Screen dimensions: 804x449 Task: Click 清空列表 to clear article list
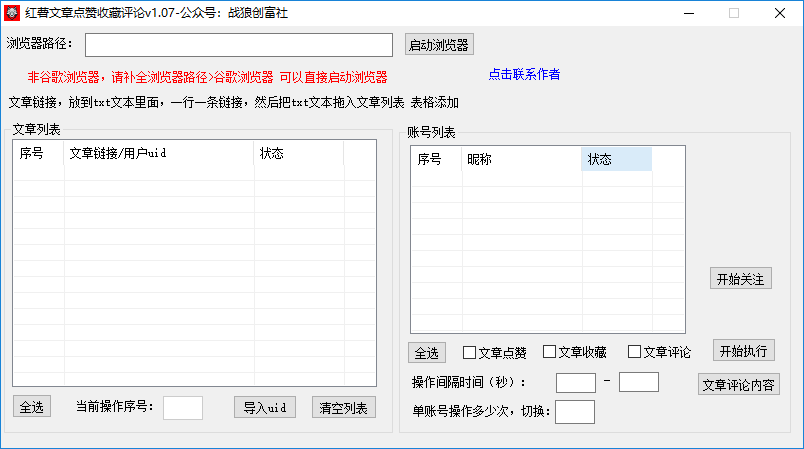[x=343, y=407]
